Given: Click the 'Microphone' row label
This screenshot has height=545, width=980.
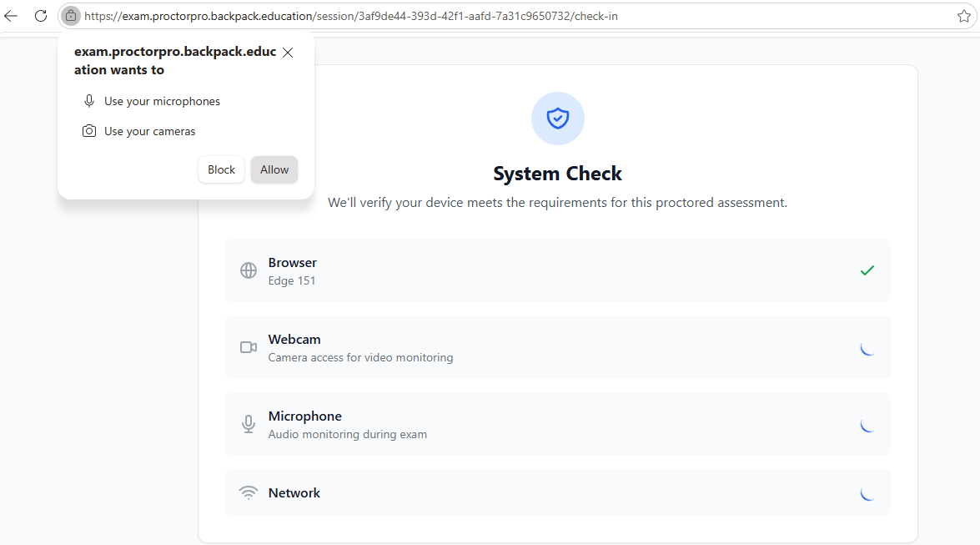Looking at the screenshot, I should tap(305, 416).
